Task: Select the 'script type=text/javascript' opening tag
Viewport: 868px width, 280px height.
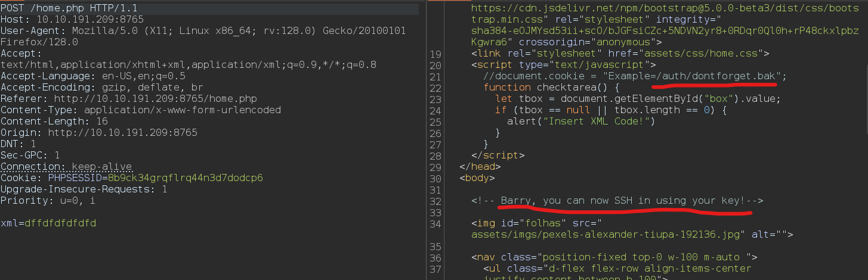Action: 564,65
